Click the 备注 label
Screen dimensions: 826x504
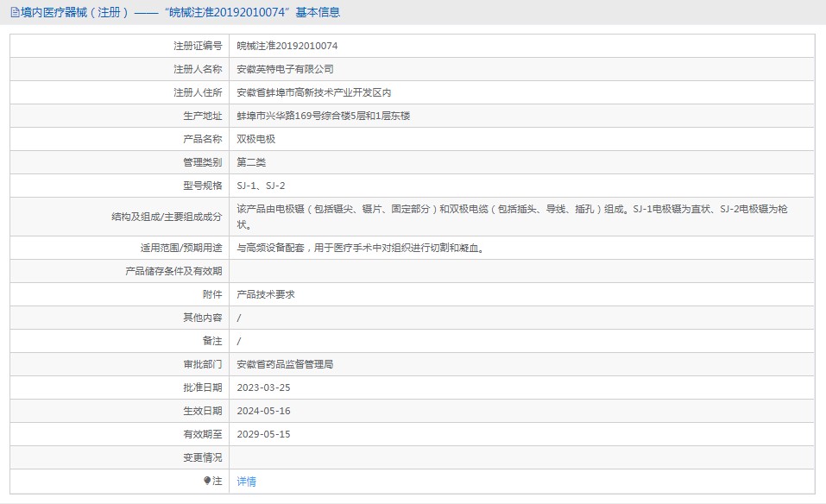pos(212,341)
